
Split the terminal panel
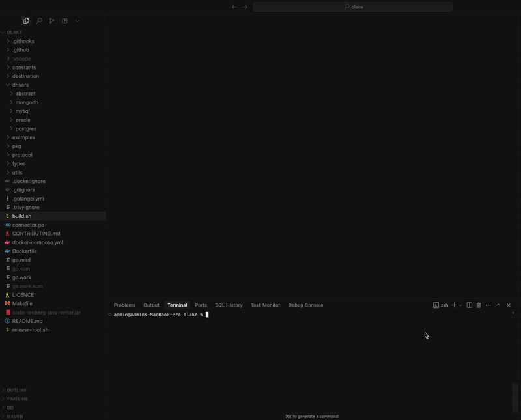[469, 305]
